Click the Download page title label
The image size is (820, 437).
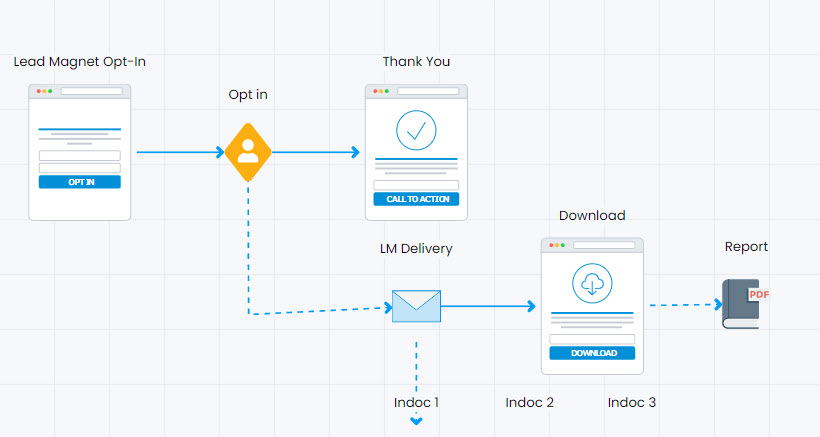click(592, 216)
